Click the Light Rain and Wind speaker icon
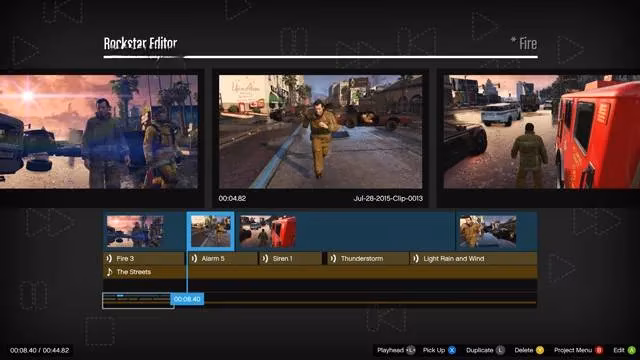This screenshot has height=360, width=640. (x=416, y=258)
